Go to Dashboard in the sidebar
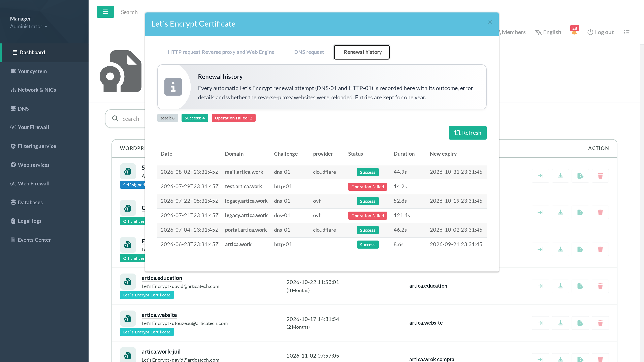Image resolution: width=644 pixels, height=362 pixels. click(45, 52)
